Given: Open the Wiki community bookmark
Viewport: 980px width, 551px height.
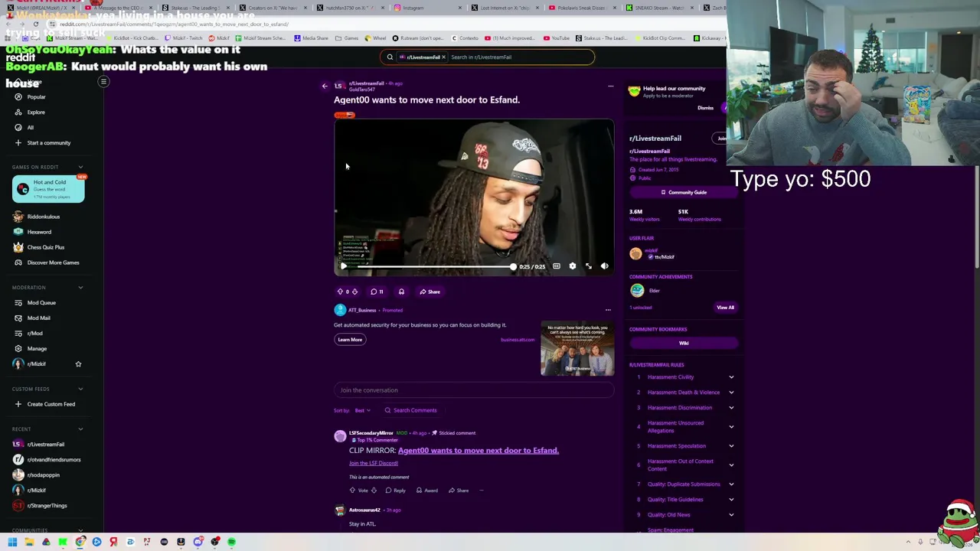Looking at the screenshot, I should point(684,343).
